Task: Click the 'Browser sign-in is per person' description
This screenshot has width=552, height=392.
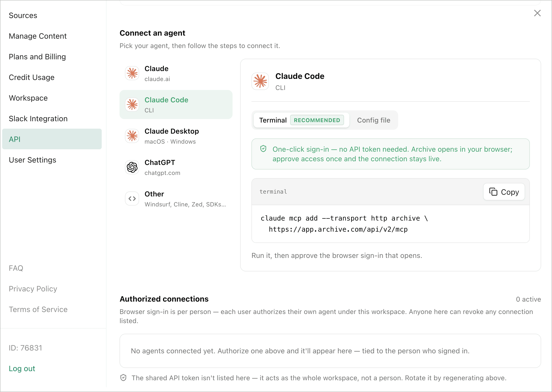Action: 326,316
